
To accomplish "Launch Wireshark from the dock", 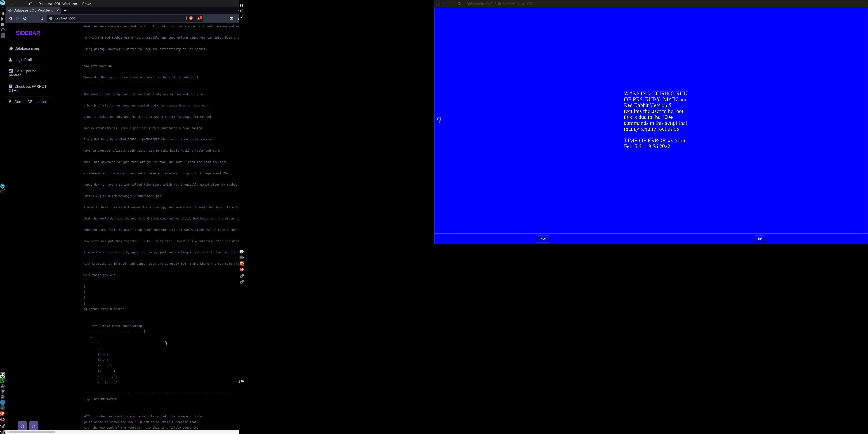I will pos(3,402).
